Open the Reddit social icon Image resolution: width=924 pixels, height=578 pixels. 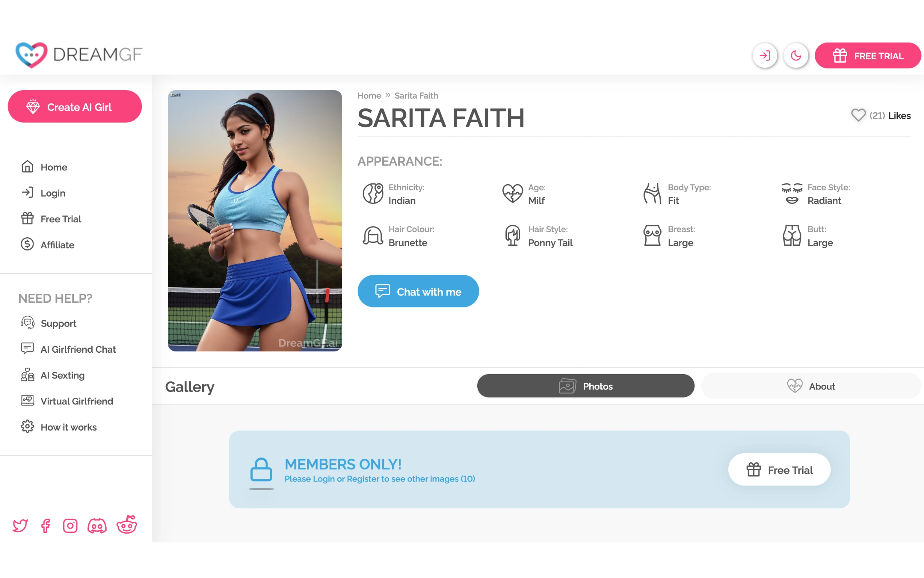click(127, 524)
